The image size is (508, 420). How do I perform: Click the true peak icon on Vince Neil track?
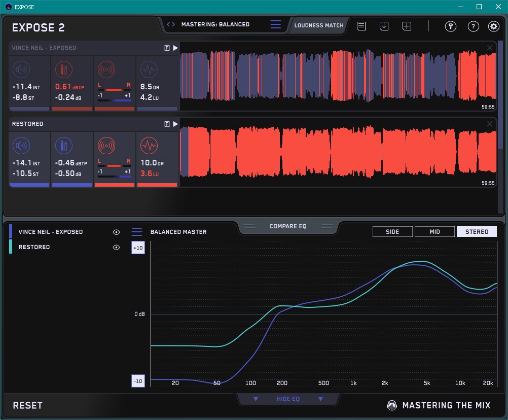(x=64, y=70)
